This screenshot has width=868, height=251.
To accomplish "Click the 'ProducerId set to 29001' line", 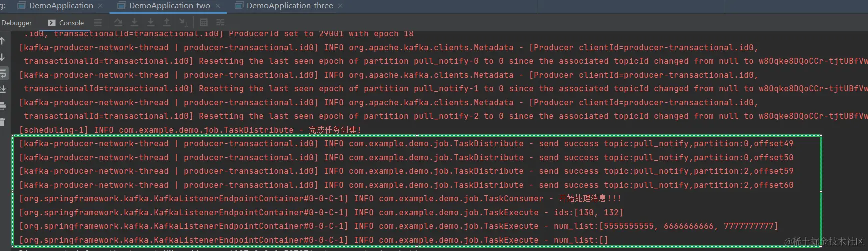I will (x=219, y=34).
